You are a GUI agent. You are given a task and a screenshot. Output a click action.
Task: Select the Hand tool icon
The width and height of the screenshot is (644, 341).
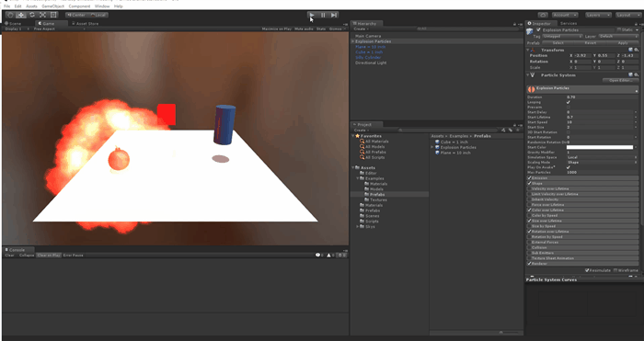click(10, 15)
